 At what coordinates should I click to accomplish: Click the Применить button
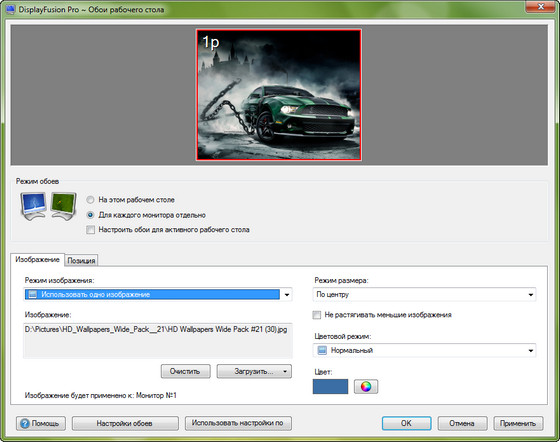tap(518, 423)
